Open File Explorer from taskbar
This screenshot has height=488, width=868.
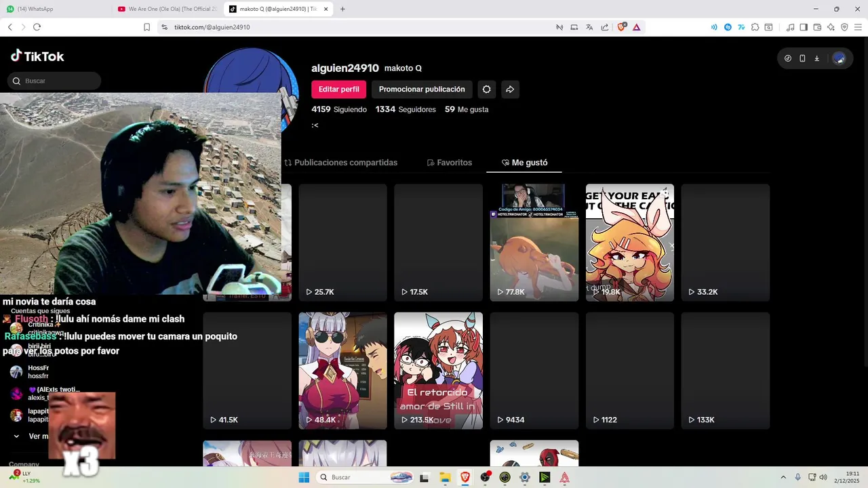click(x=445, y=477)
